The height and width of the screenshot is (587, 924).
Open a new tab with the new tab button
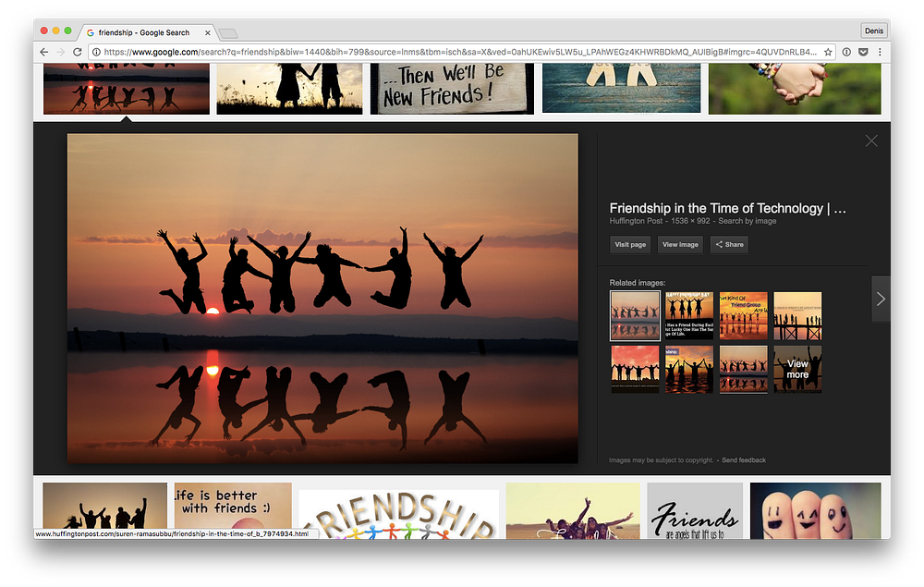tap(227, 33)
